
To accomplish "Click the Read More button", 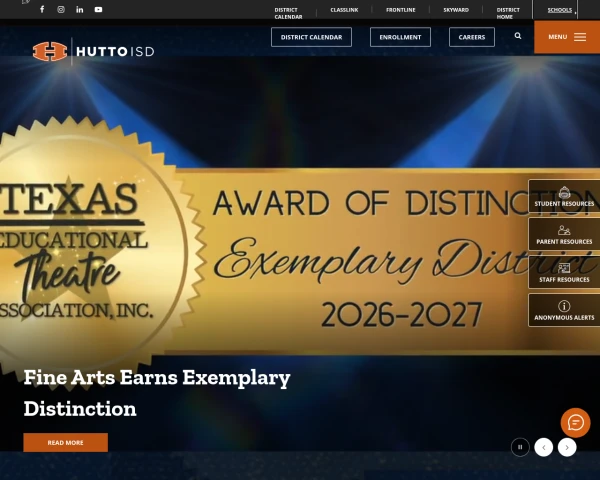I will click(65, 442).
